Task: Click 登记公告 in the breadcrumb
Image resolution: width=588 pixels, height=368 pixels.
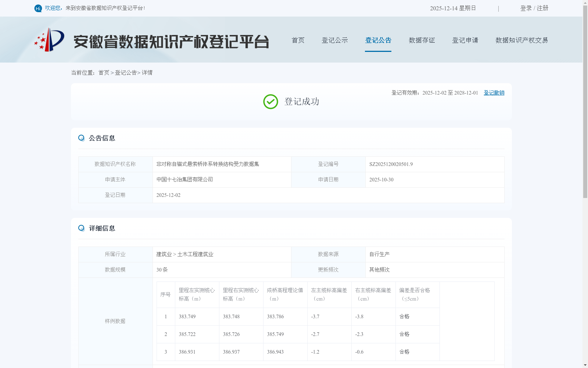Action: [x=126, y=73]
